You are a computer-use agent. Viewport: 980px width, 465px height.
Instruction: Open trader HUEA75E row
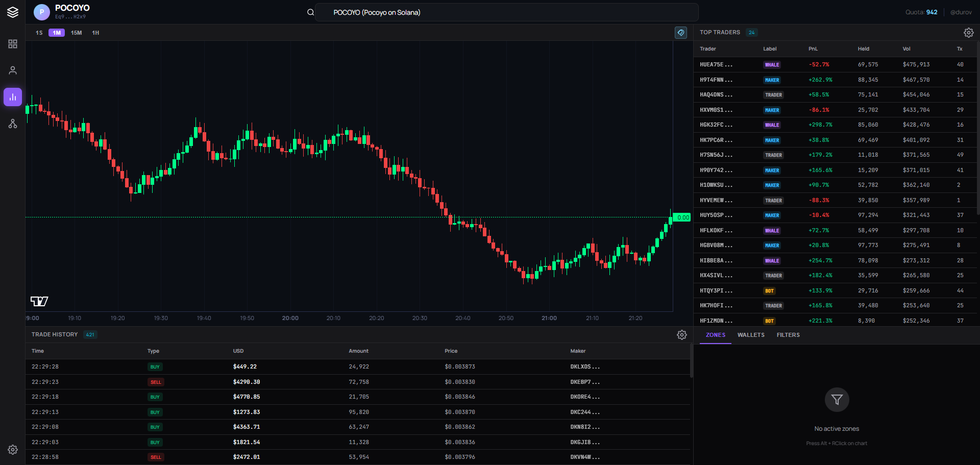[716, 65]
